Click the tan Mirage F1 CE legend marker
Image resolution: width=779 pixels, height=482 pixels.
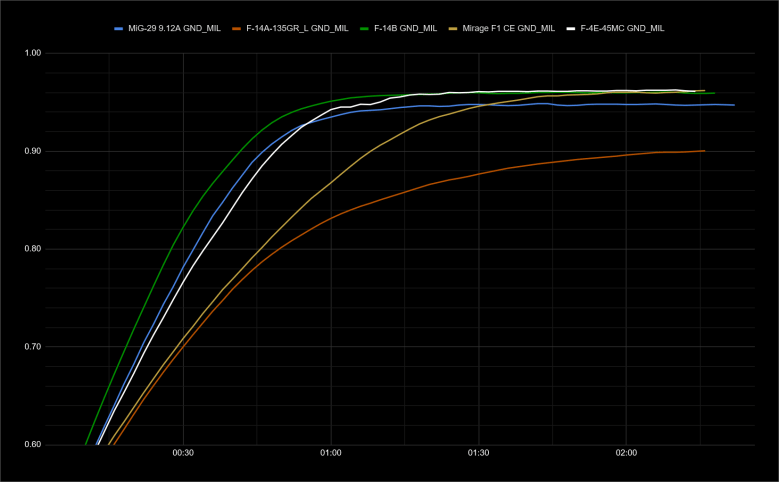pos(459,29)
